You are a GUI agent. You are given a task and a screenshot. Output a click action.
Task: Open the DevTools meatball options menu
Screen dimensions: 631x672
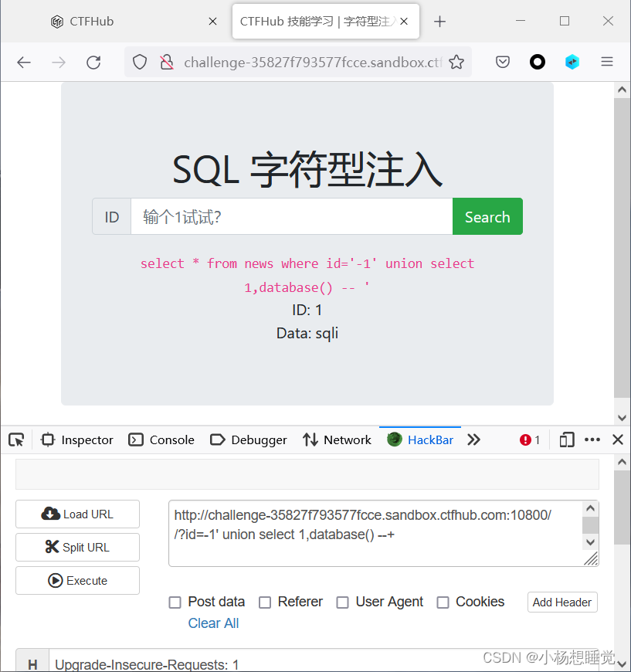point(592,440)
